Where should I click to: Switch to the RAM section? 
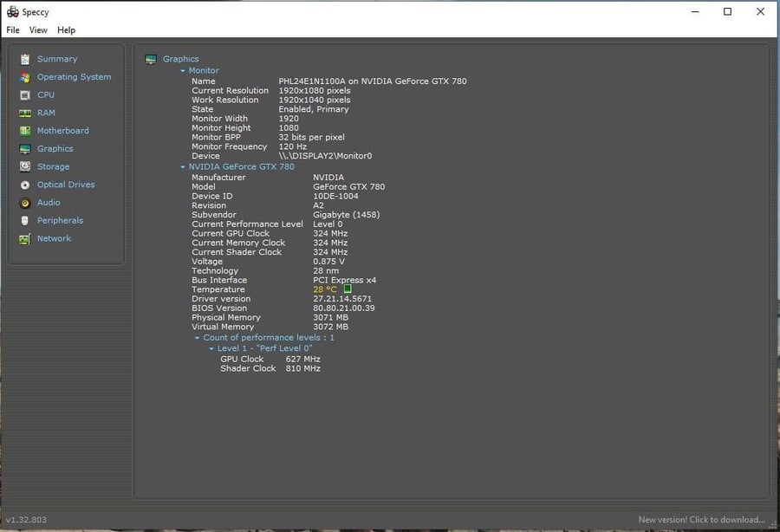pos(46,113)
